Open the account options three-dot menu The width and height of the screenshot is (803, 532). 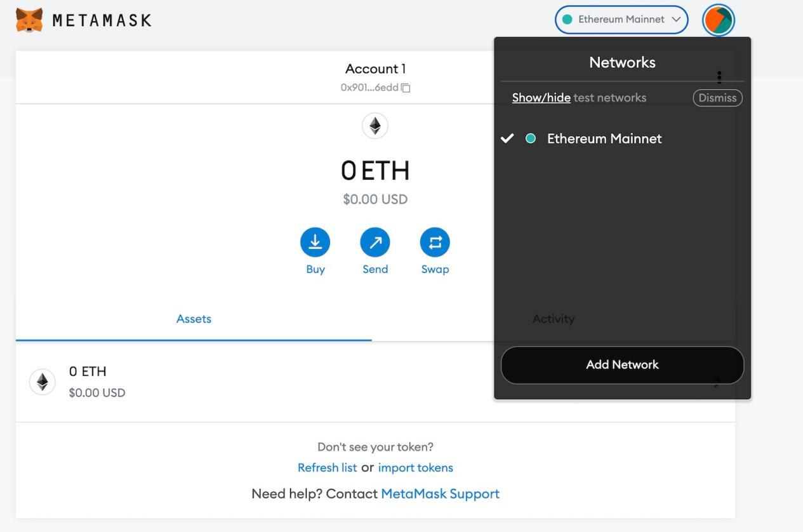click(719, 77)
